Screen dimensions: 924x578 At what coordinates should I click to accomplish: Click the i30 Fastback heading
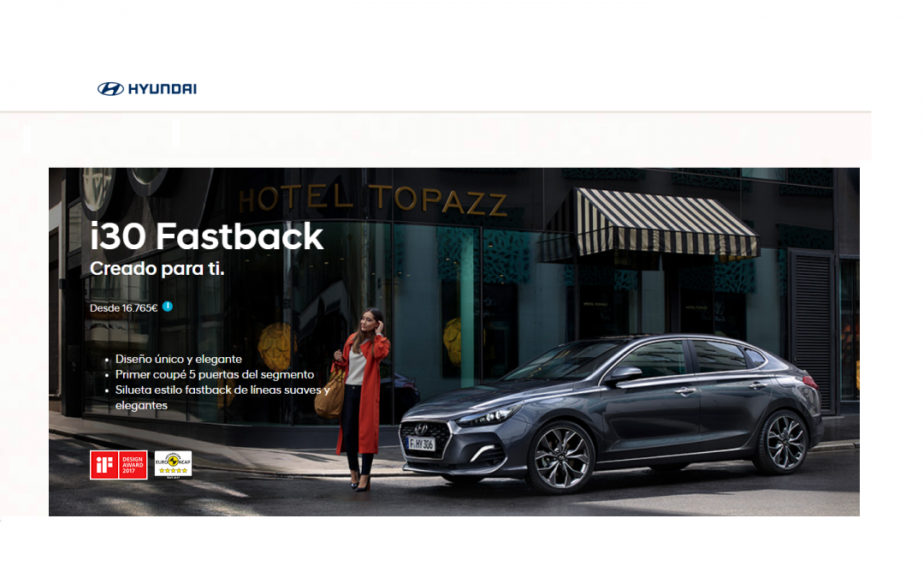206,236
